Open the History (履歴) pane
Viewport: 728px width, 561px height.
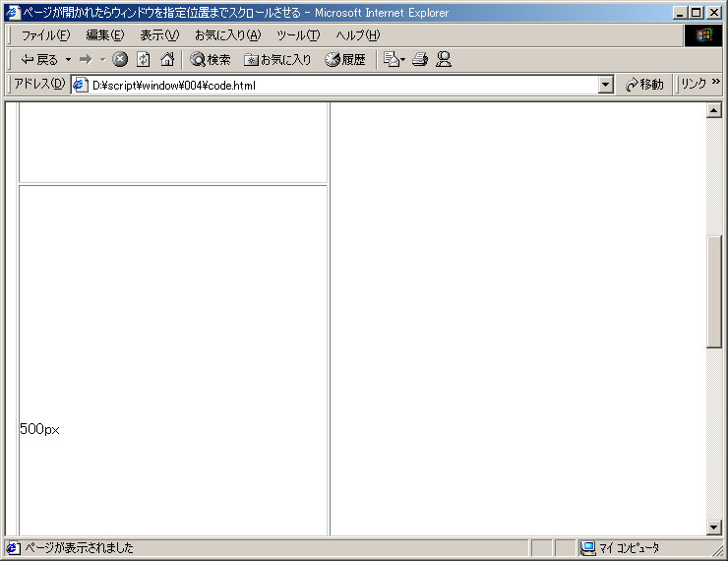point(345,59)
